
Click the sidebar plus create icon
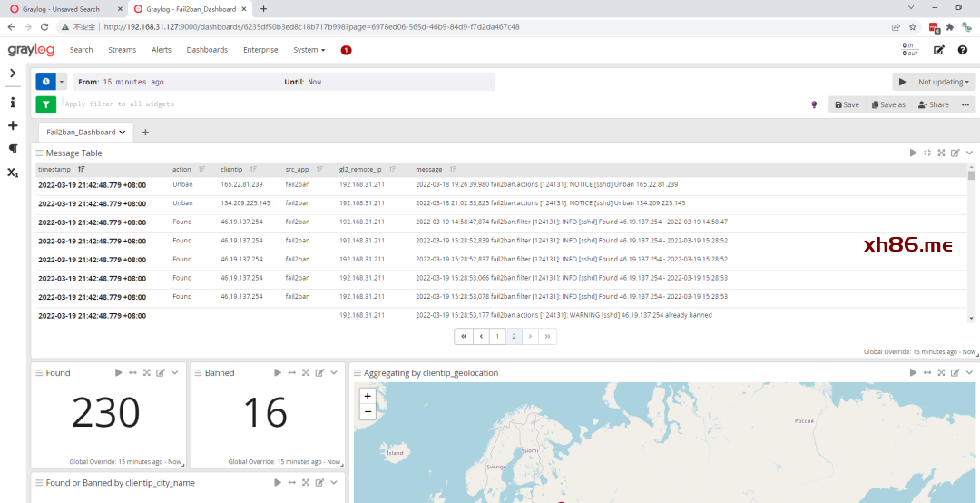(x=13, y=125)
